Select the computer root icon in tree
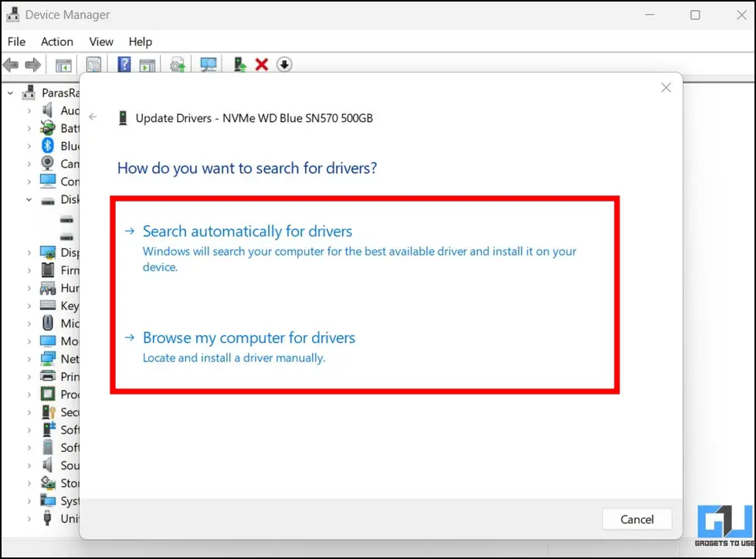The width and height of the screenshot is (756, 559). click(29, 92)
